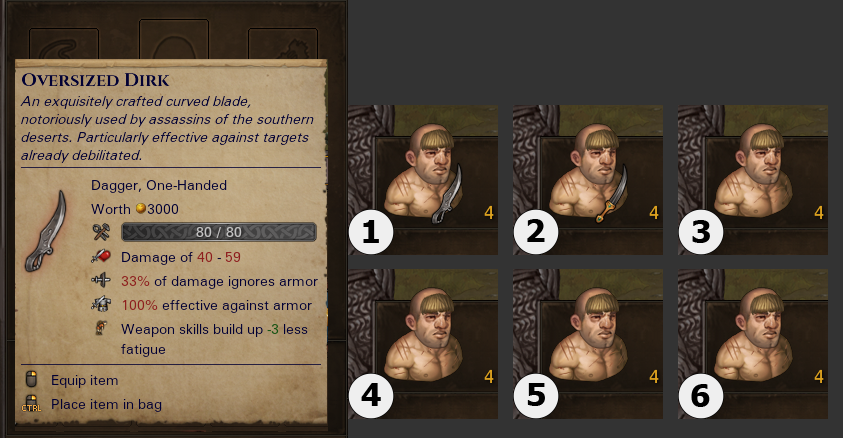The height and width of the screenshot is (438, 843).
Task: Click the 80 / 80 durability bar
Action: click(219, 232)
